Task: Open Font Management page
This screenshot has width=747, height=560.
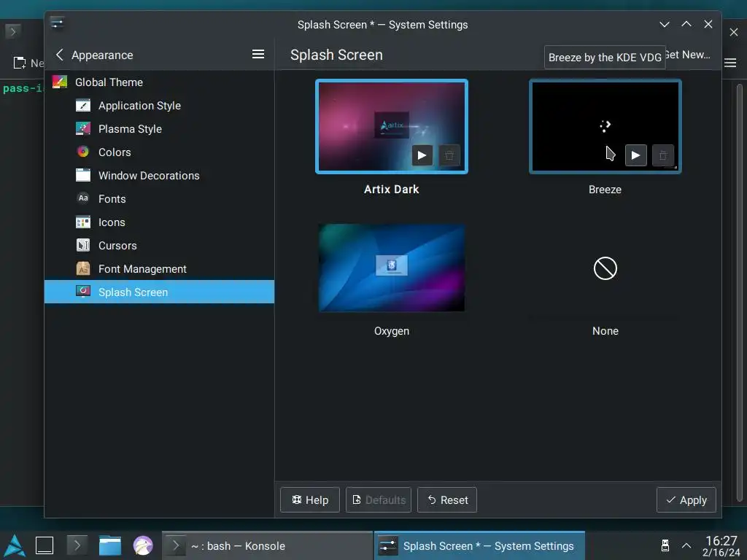Action: (x=159, y=268)
